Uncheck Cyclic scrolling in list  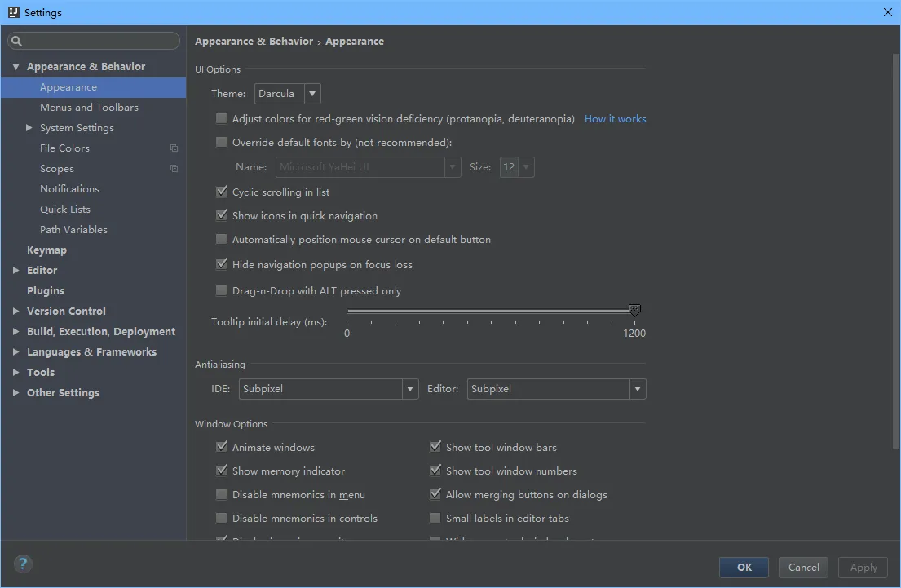[221, 192]
